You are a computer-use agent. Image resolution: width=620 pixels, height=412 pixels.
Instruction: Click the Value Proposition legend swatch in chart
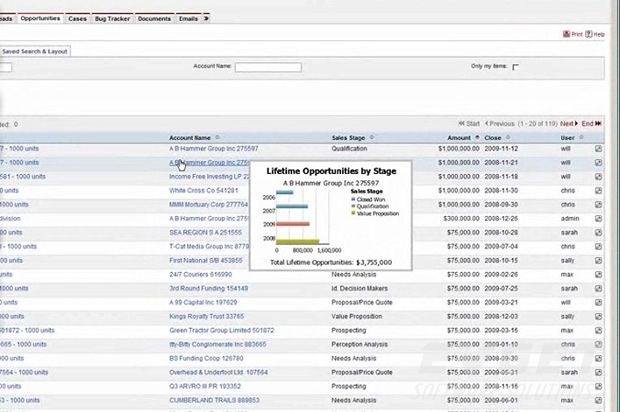point(353,213)
